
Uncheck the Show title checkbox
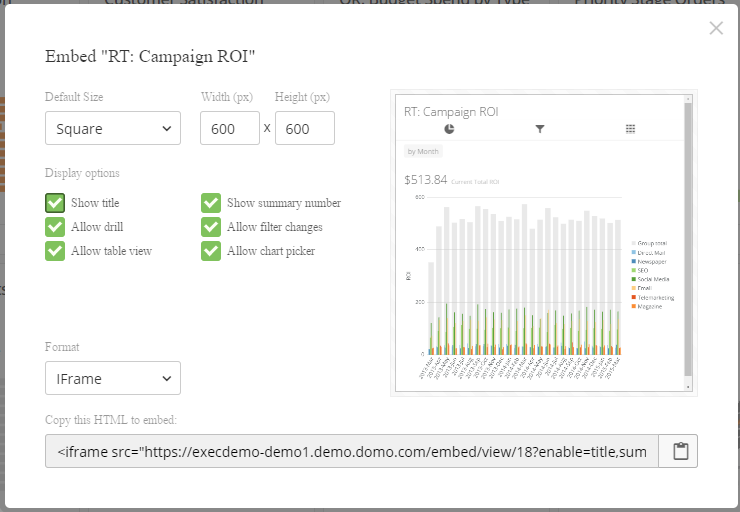tap(55, 203)
